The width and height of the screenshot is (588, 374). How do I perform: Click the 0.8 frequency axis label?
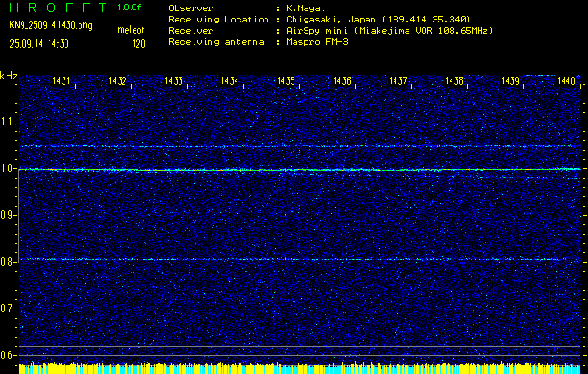8,262
